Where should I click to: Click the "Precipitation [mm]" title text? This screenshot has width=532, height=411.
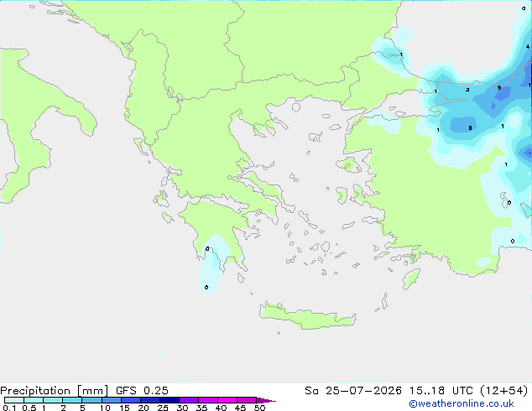[x=54, y=391]
